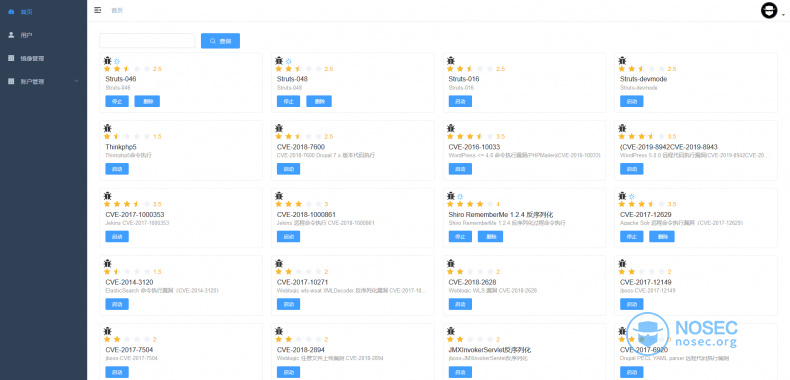
Task: Click the 首页 breadcrumb in the header
Action: pyautogui.click(x=117, y=10)
